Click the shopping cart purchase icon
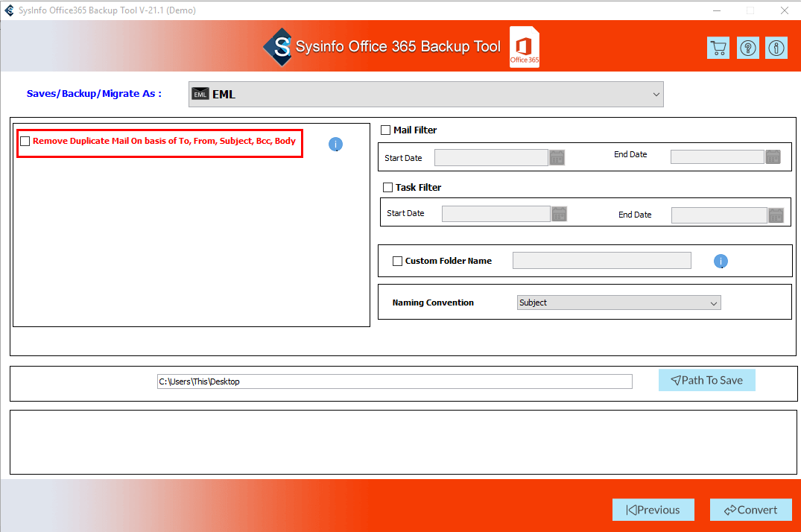Screen dimensions: 801x532 coord(718,48)
